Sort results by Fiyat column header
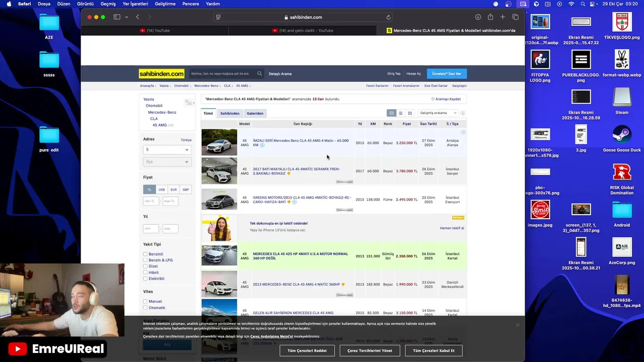Screen dimensions: 644x362 407,124
